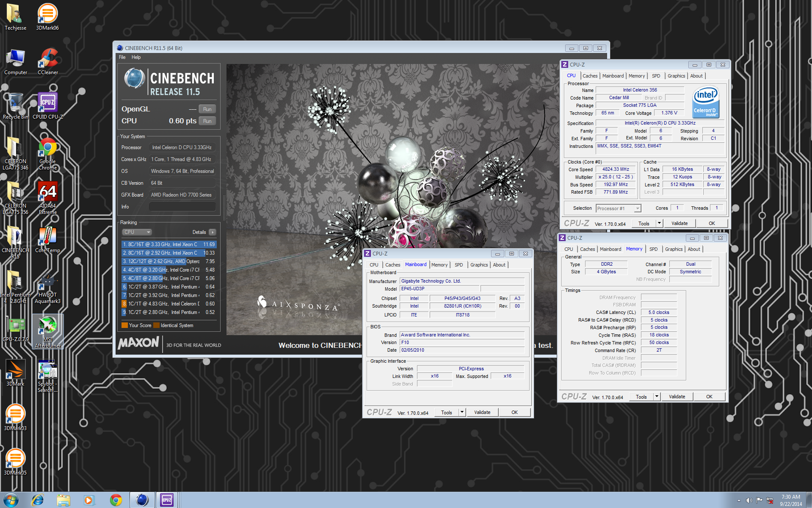
Task: Open the Processor #1 selection dropdown
Action: coord(619,208)
